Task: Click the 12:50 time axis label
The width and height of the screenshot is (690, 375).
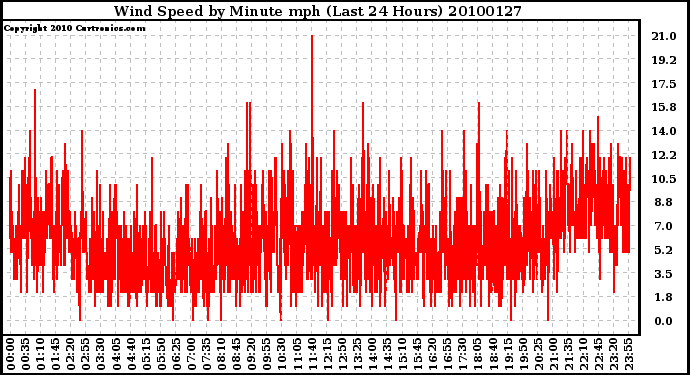Action: [x=342, y=355]
